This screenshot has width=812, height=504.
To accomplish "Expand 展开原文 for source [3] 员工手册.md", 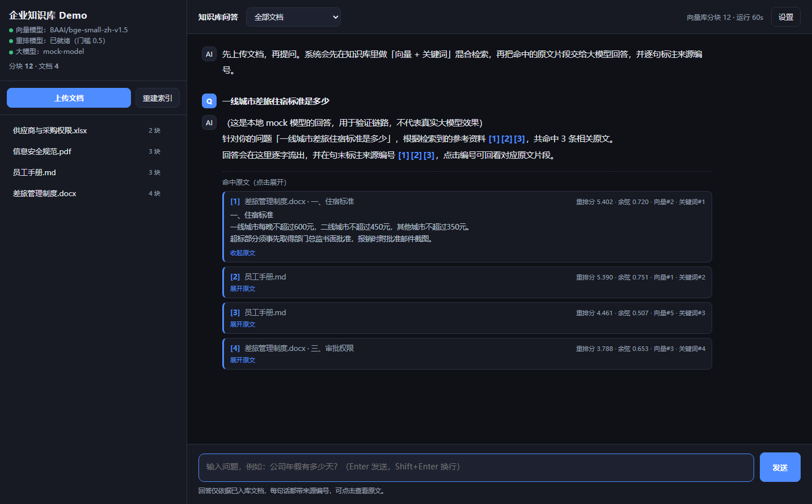I will pyautogui.click(x=243, y=324).
